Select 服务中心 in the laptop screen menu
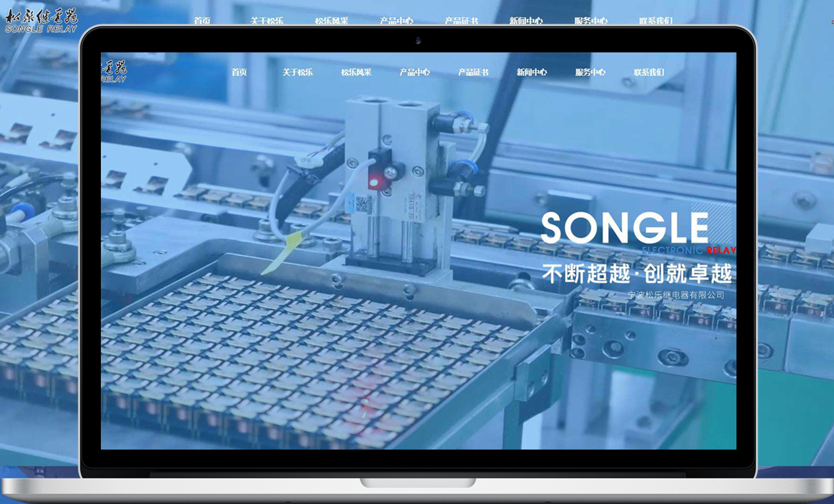This screenshot has width=834, height=504. 590,73
